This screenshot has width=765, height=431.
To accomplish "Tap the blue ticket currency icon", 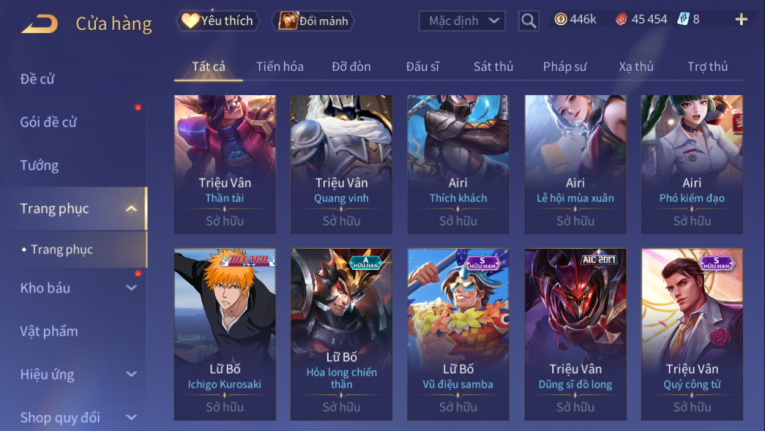I will [683, 20].
